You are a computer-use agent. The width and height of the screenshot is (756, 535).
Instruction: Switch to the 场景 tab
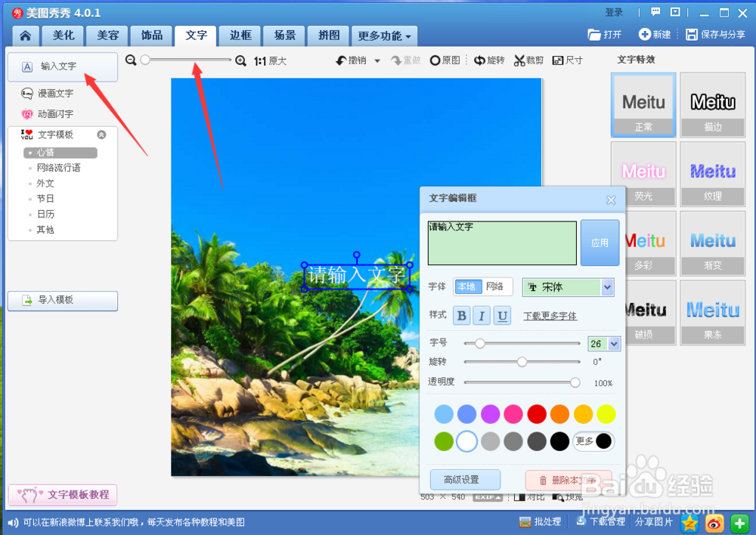284,36
